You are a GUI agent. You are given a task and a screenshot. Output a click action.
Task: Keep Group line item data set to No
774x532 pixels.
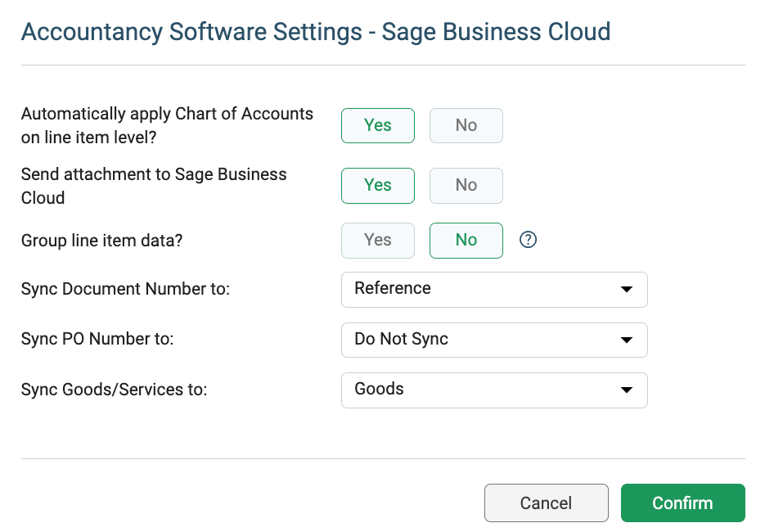[466, 241]
